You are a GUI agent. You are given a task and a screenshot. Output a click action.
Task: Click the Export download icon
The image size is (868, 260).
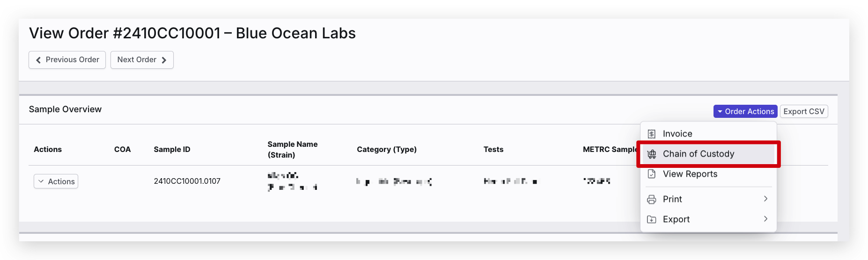coord(651,219)
